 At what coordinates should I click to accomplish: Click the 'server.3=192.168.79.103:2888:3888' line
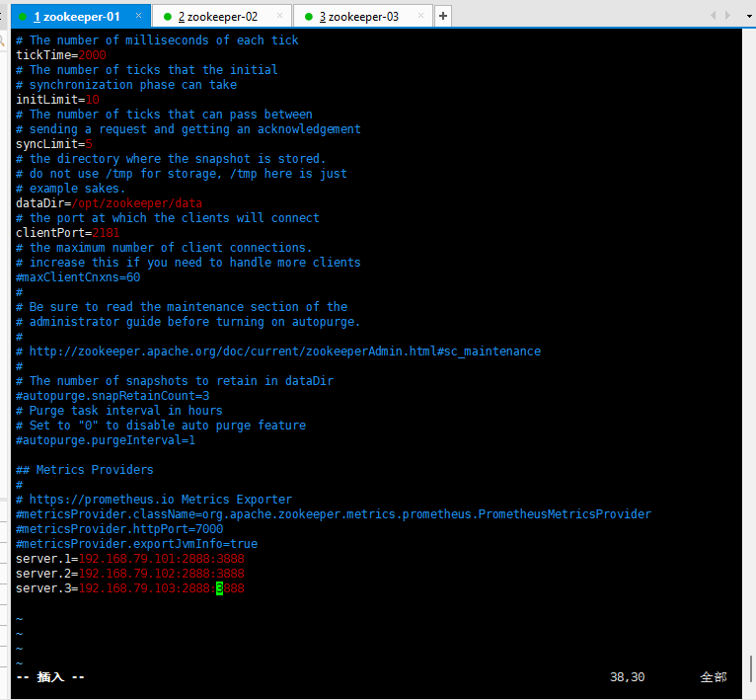click(x=130, y=588)
